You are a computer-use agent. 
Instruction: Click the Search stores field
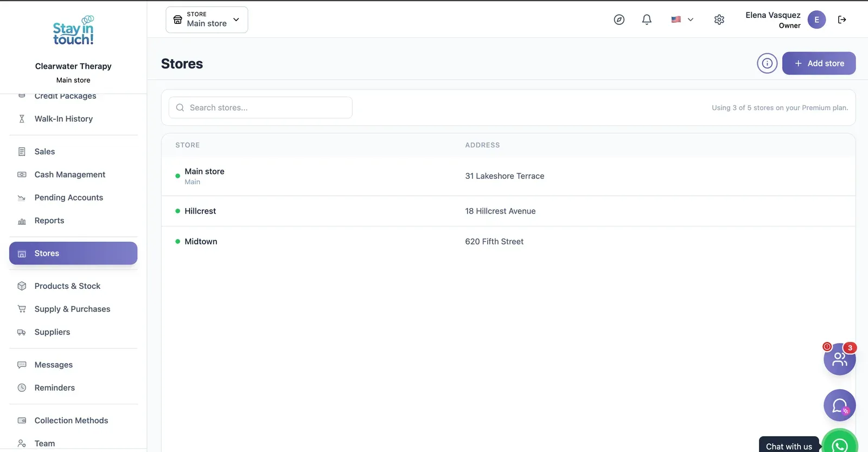click(x=260, y=108)
